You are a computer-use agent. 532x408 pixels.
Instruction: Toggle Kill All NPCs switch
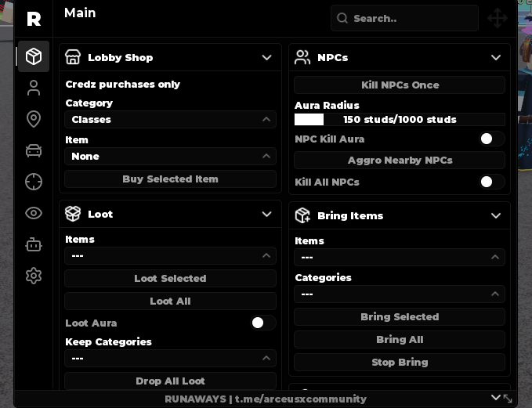coord(491,182)
